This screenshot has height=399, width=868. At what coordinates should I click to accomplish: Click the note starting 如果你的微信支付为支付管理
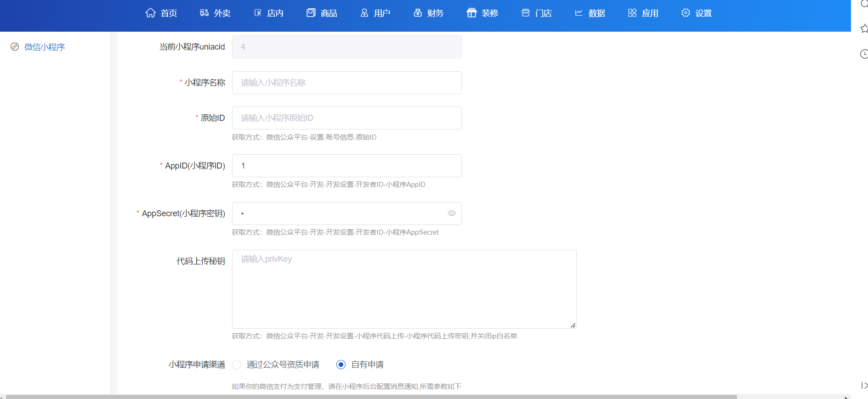pyautogui.click(x=346, y=387)
